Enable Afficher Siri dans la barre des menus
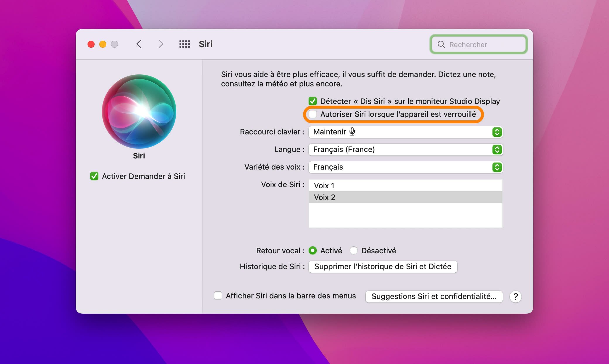Screen dimensions: 609x364 pos(218,296)
